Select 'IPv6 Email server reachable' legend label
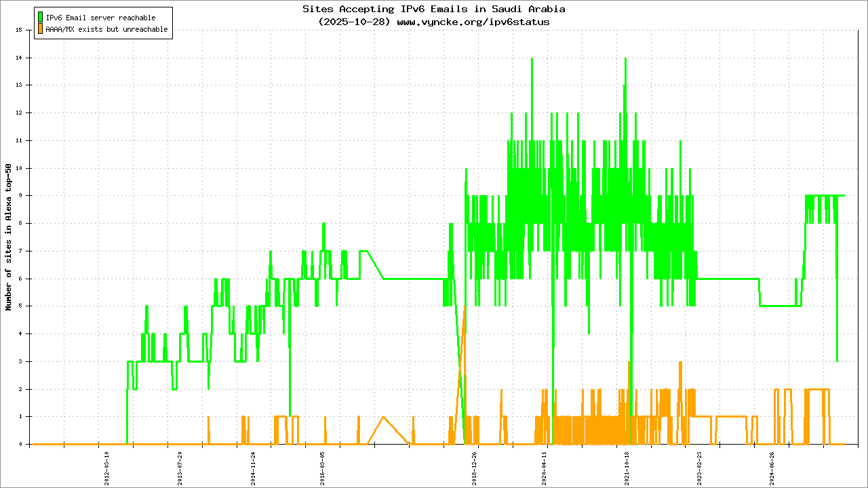Image resolution: width=868 pixels, height=488 pixels. 100,18
